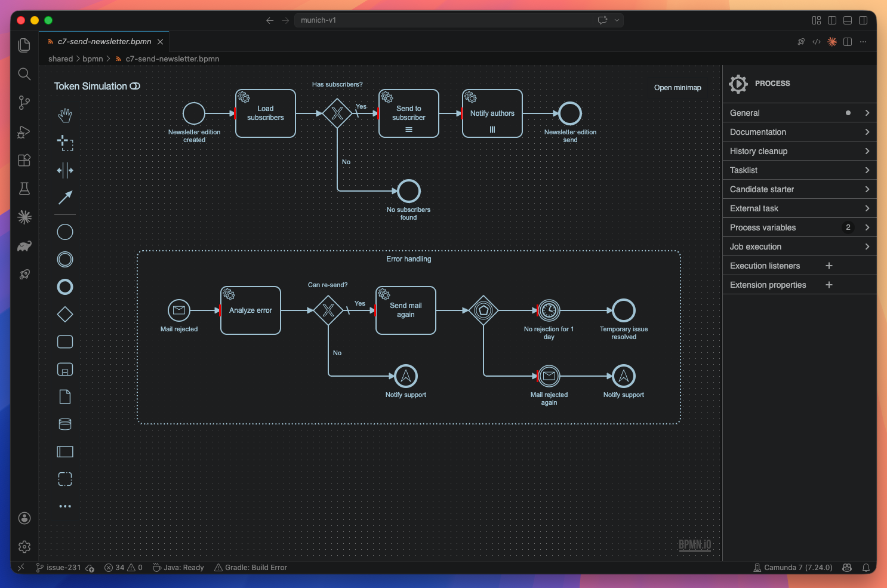Open problems showing 34 errors
Image resolution: width=887 pixels, height=588 pixels.
tap(124, 568)
